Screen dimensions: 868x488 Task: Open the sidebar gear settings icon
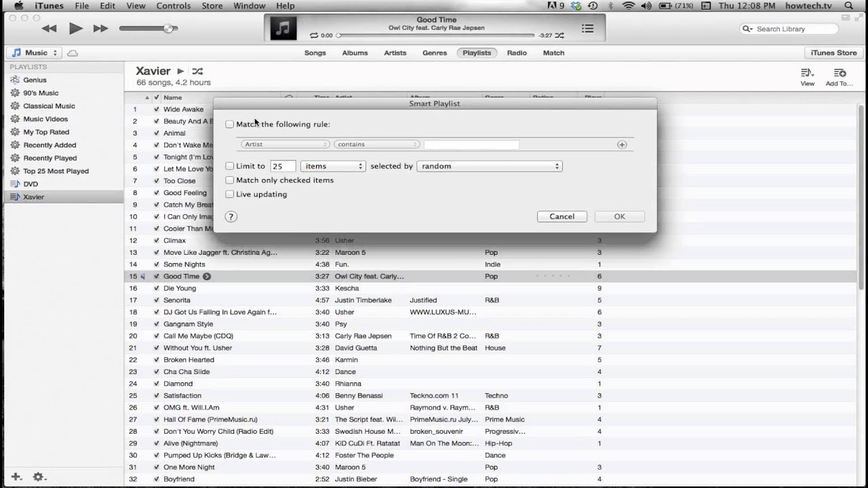pos(39,477)
